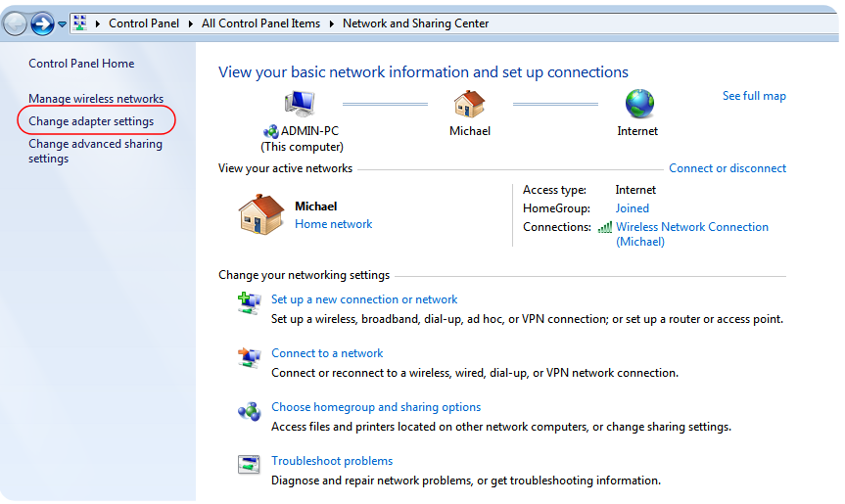This screenshot has width=845, height=504.
Task: Open the recent pages dropdown arrow
Action: (x=62, y=24)
